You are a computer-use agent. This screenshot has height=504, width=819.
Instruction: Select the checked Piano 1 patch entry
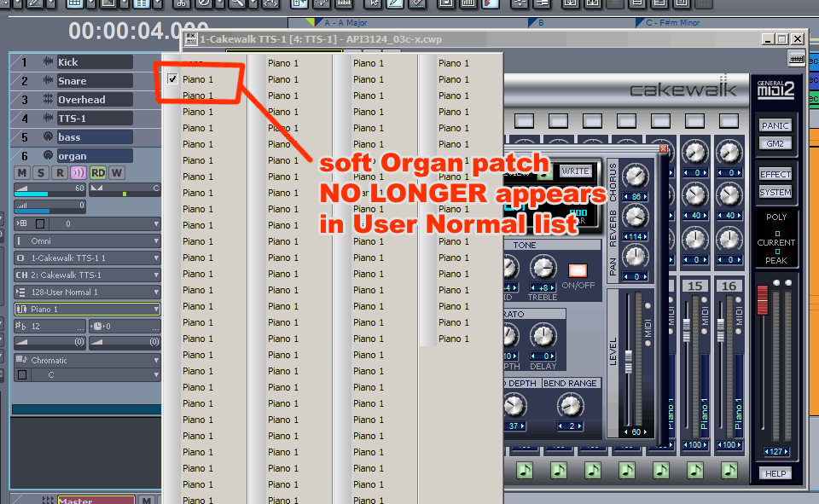pyautogui.click(x=198, y=79)
